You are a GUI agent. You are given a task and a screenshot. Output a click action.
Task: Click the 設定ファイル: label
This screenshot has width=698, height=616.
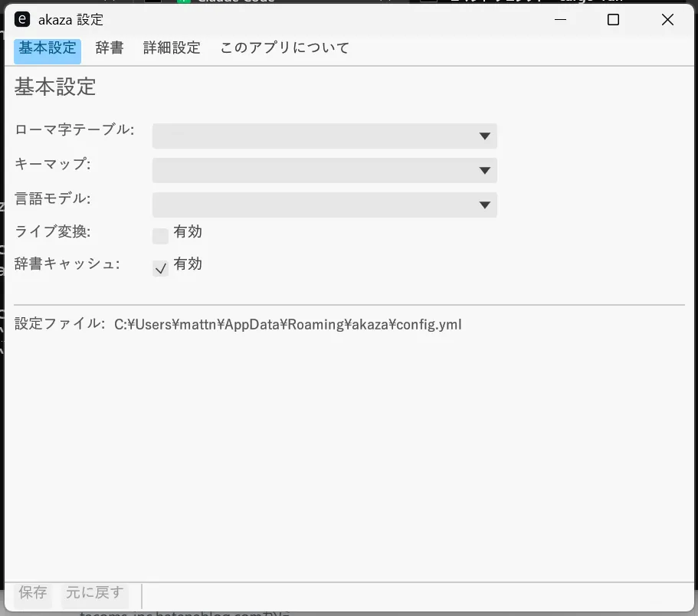click(60, 323)
